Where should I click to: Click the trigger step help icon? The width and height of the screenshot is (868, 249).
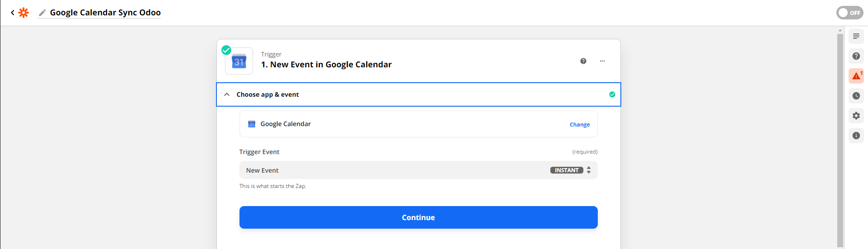point(583,61)
